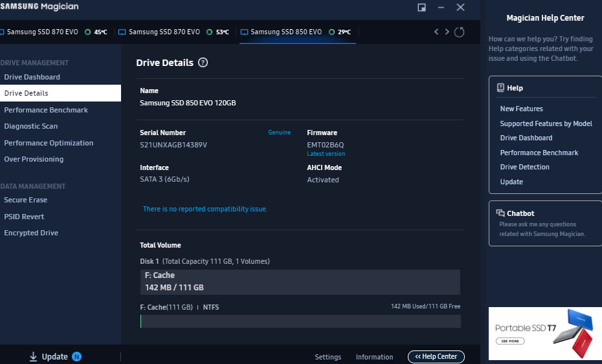Click the Chatbot speech bubble icon
The image size is (602, 364).
500,213
